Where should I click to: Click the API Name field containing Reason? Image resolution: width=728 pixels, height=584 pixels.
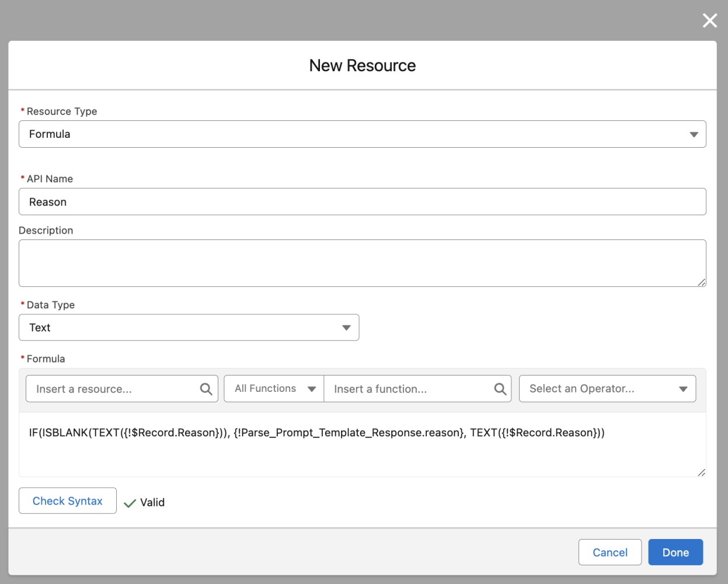point(363,201)
